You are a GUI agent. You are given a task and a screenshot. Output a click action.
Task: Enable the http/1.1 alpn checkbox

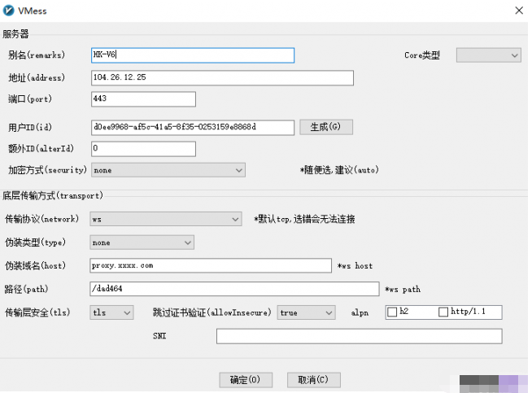click(x=443, y=312)
